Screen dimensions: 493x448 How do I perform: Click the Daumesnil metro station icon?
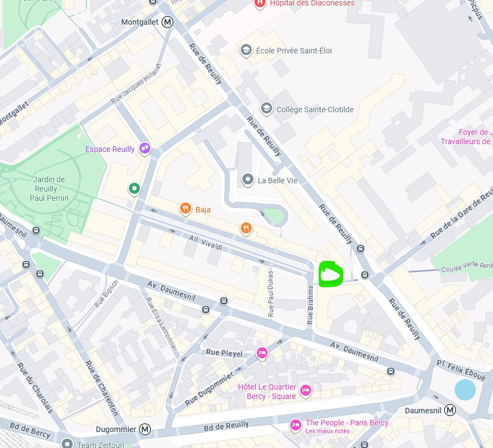450,411
